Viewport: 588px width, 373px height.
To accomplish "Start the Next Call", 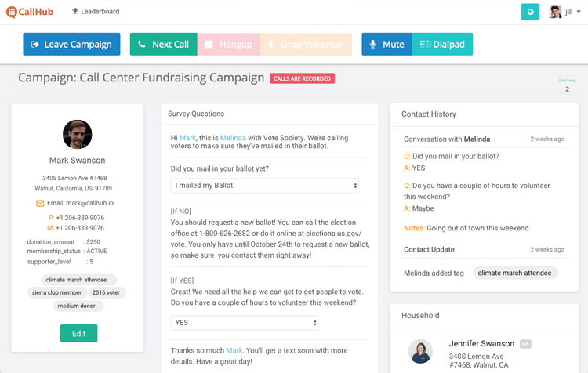I will click(164, 44).
